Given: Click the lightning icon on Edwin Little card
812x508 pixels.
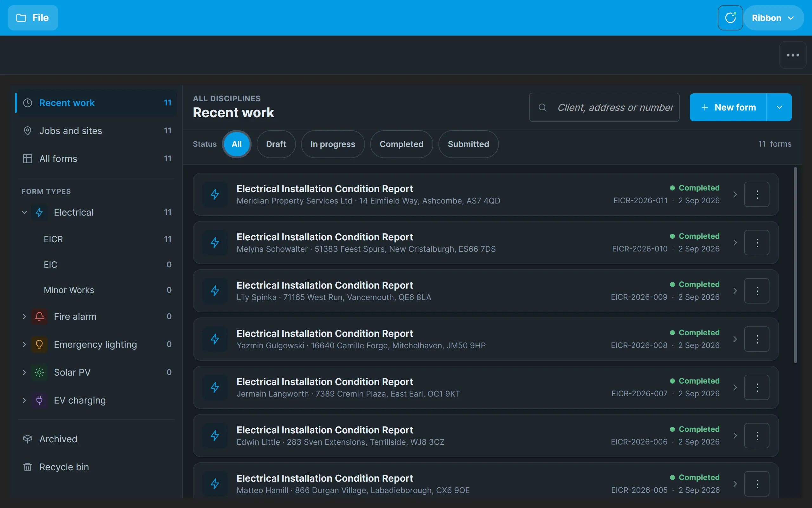Looking at the screenshot, I should point(215,436).
